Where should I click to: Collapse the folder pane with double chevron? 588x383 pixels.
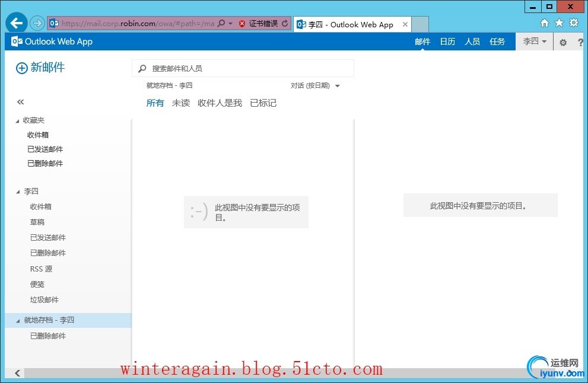pos(21,102)
